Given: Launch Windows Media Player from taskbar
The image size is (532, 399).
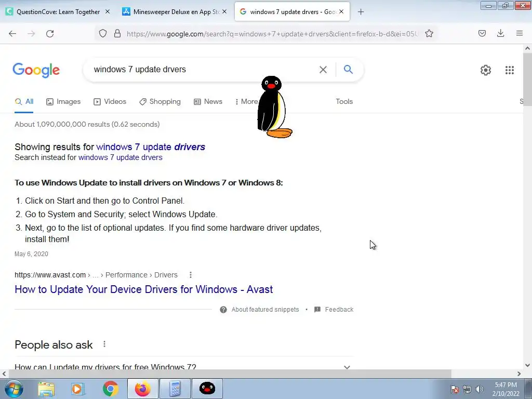Looking at the screenshot, I should click(78, 389).
